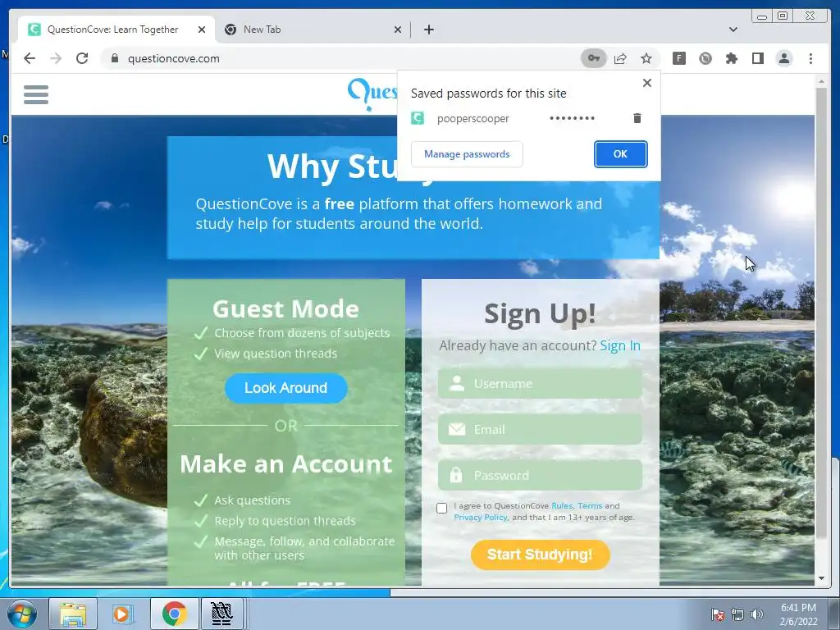Open the Chrome profile avatar
This screenshot has height=630, width=840.
click(783, 58)
